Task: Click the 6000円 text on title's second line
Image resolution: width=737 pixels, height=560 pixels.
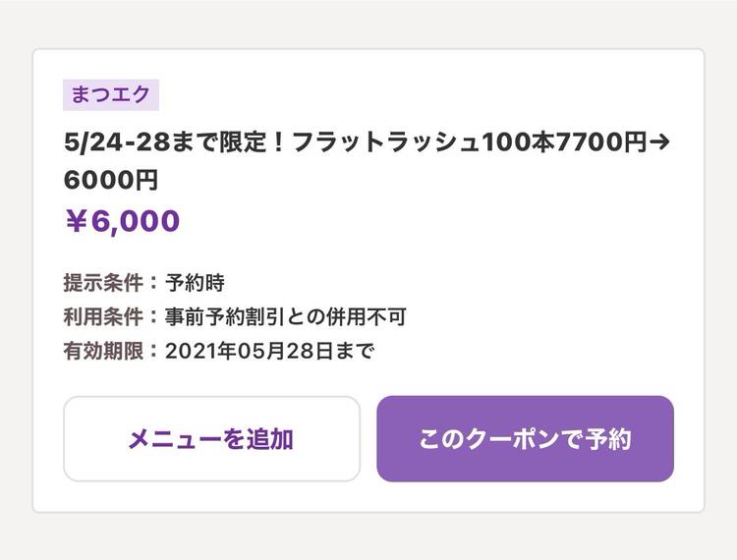Action: pyautogui.click(x=110, y=181)
